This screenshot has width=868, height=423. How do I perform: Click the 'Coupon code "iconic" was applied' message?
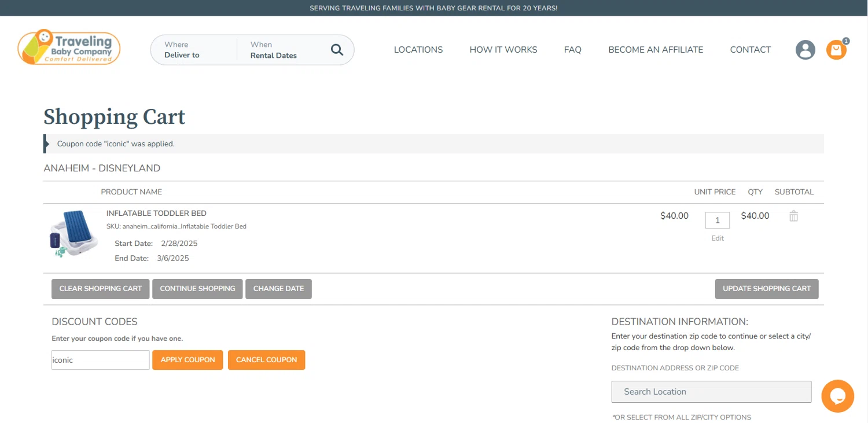point(116,144)
